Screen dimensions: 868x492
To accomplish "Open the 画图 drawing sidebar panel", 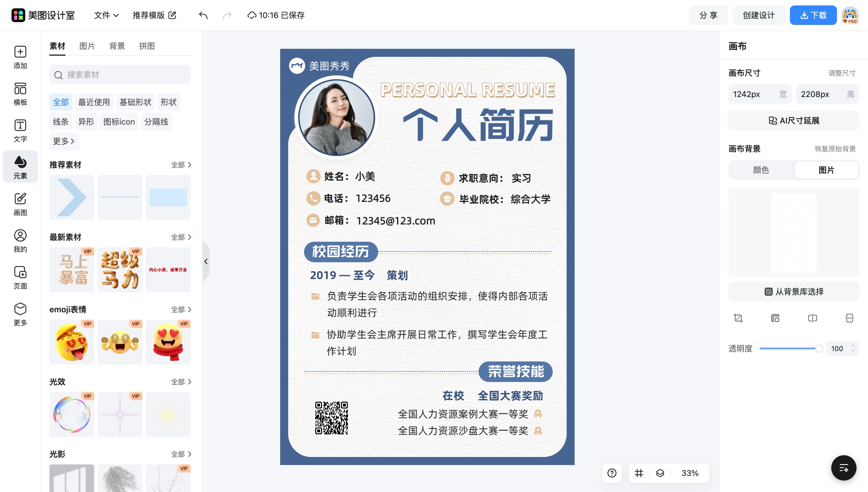I will point(20,204).
